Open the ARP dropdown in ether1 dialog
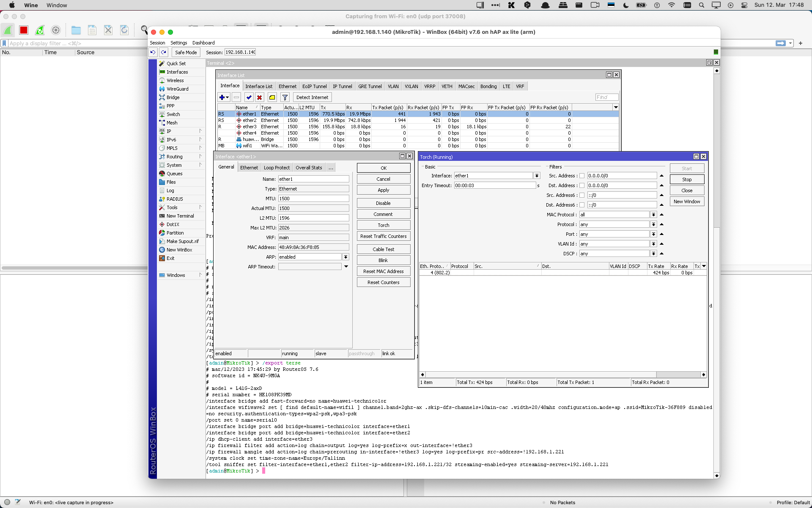 (x=346, y=257)
